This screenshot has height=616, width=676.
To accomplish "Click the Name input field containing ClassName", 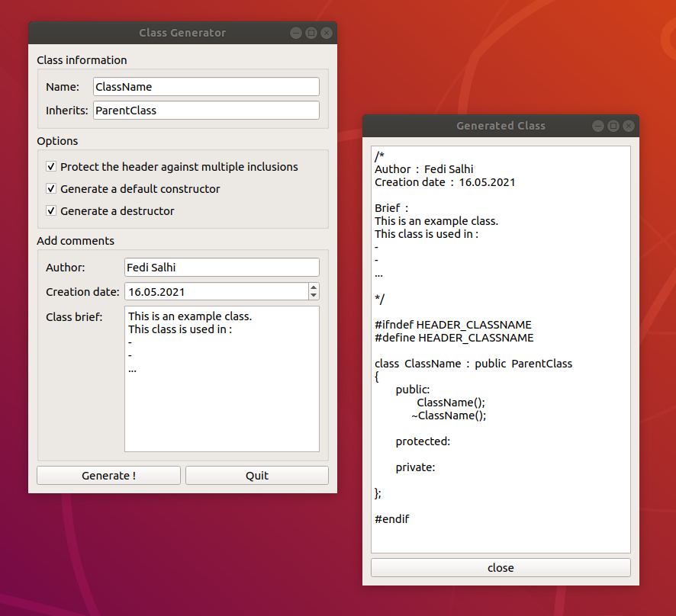I will tap(206, 87).
